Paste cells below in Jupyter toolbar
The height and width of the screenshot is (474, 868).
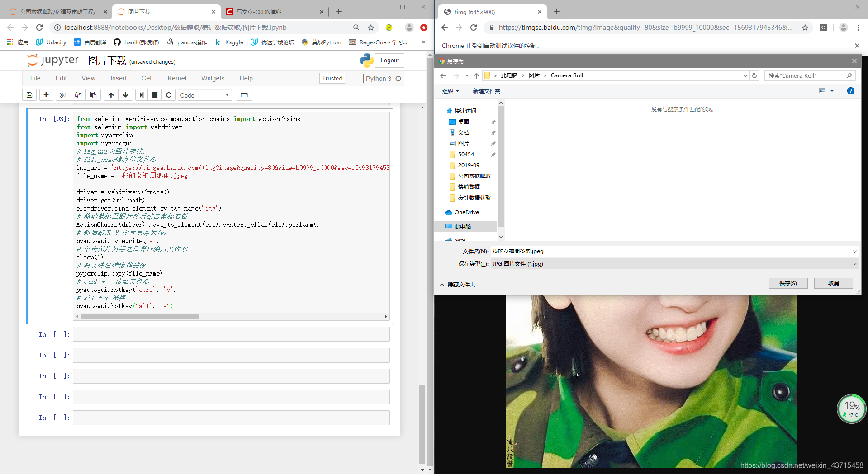tap(93, 95)
